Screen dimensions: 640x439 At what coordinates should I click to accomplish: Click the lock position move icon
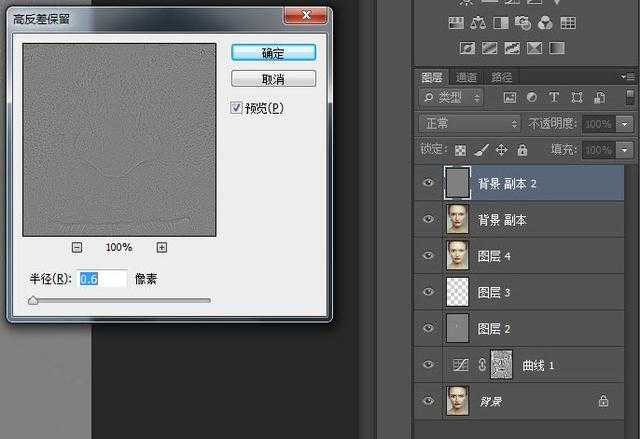click(x=501, y=150)
